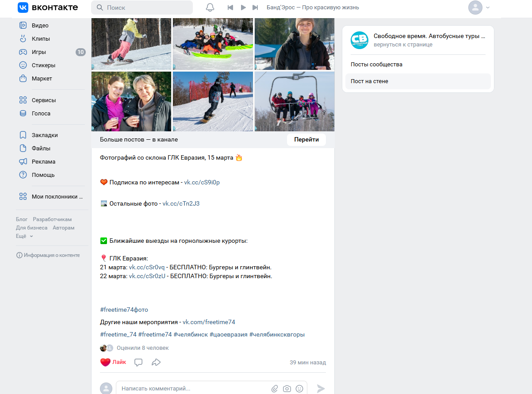Open the Разработчикам footer link

[52, 219]
